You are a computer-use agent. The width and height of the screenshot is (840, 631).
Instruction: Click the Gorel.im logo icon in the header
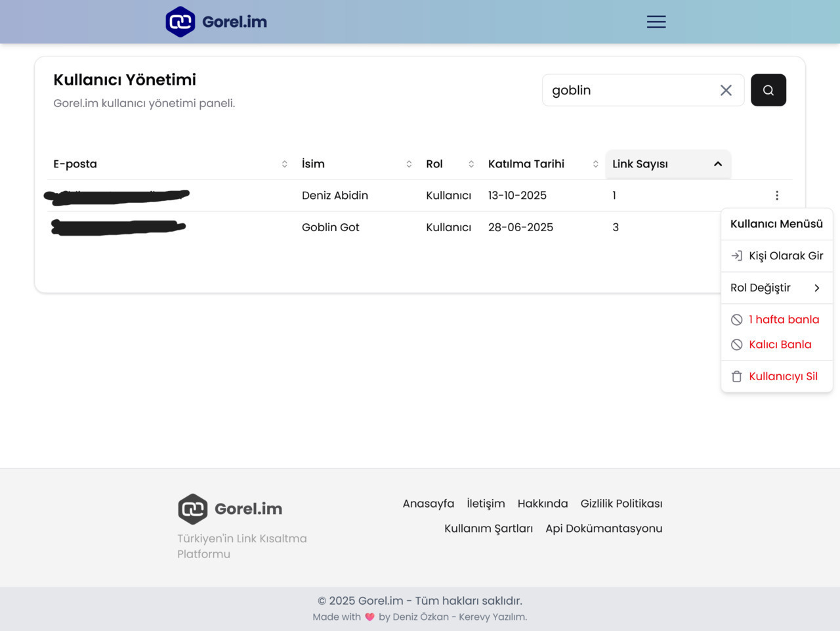[180, 21]
